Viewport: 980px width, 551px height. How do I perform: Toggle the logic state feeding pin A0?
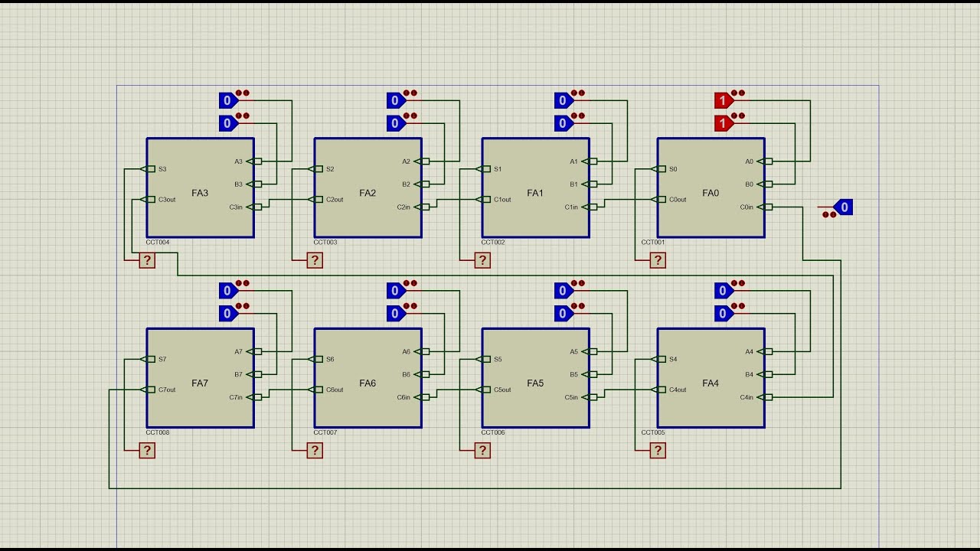(x=724, y=100)
